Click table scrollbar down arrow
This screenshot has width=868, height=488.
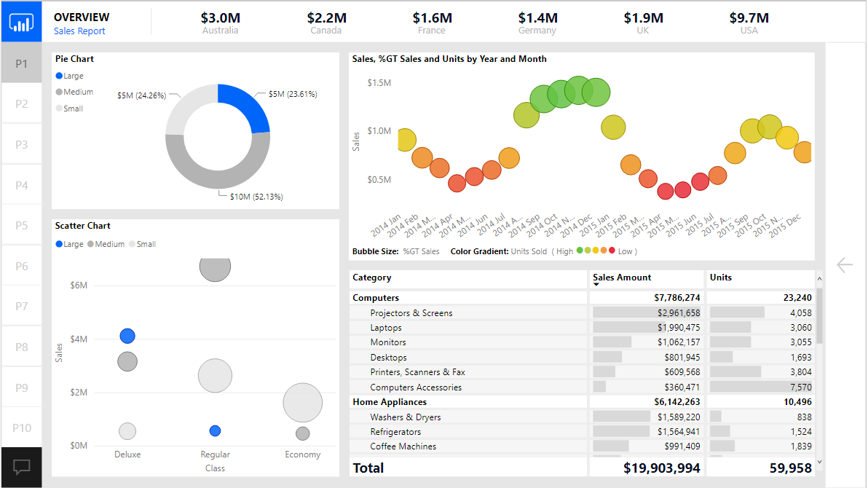click(x=819, y=461)
